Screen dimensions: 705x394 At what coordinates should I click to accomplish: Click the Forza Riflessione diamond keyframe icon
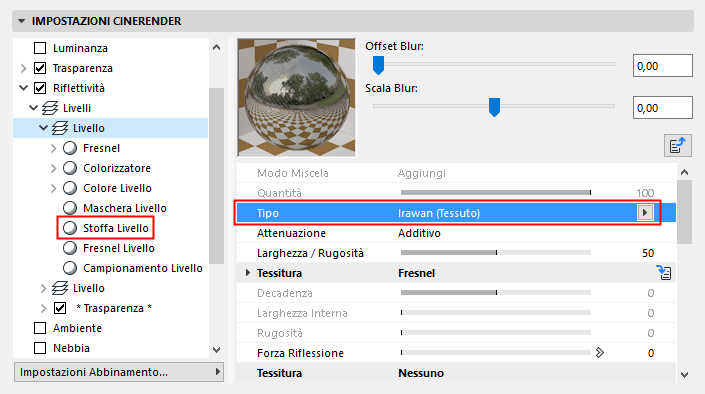(x=600, y=353)
